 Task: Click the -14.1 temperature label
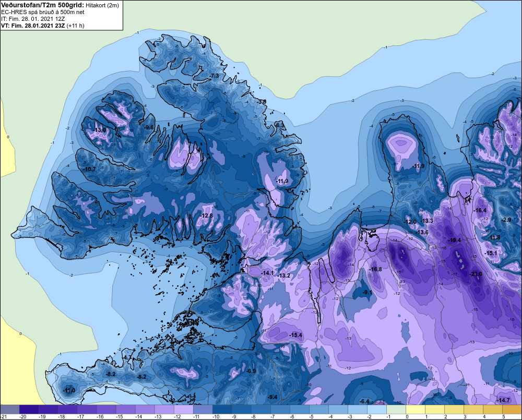(267, 273)
